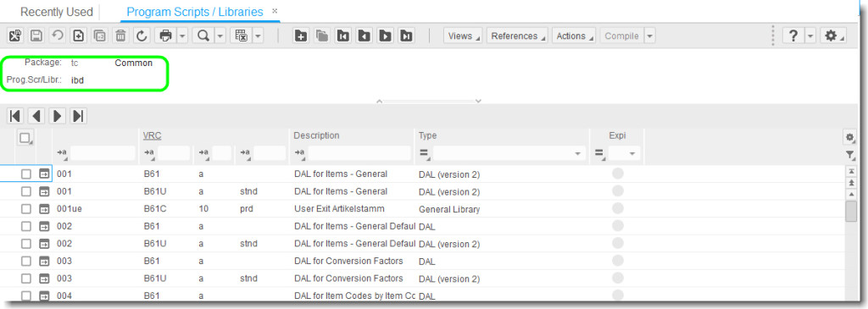Go to last group in top toolbar
This screenshot has height=309, width=868.
pyautogui.click(x=406, y=36)
